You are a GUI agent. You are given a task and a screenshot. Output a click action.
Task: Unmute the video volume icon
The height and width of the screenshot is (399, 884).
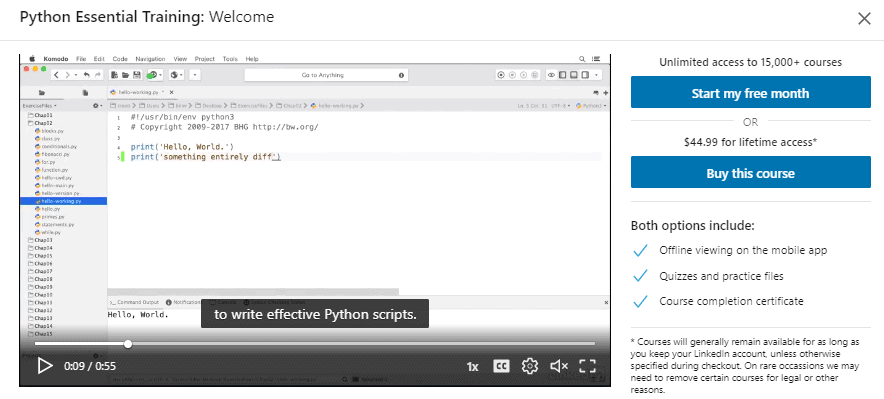559,366
